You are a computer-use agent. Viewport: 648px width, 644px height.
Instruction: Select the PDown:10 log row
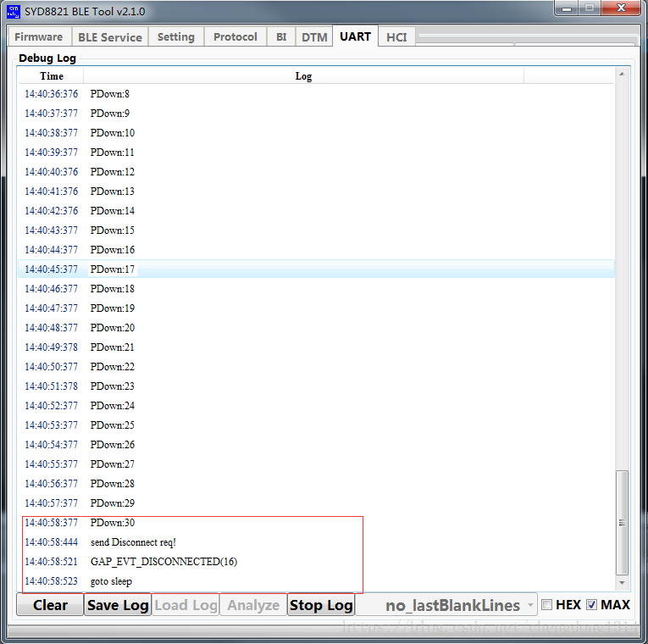(x=316, y=133)
